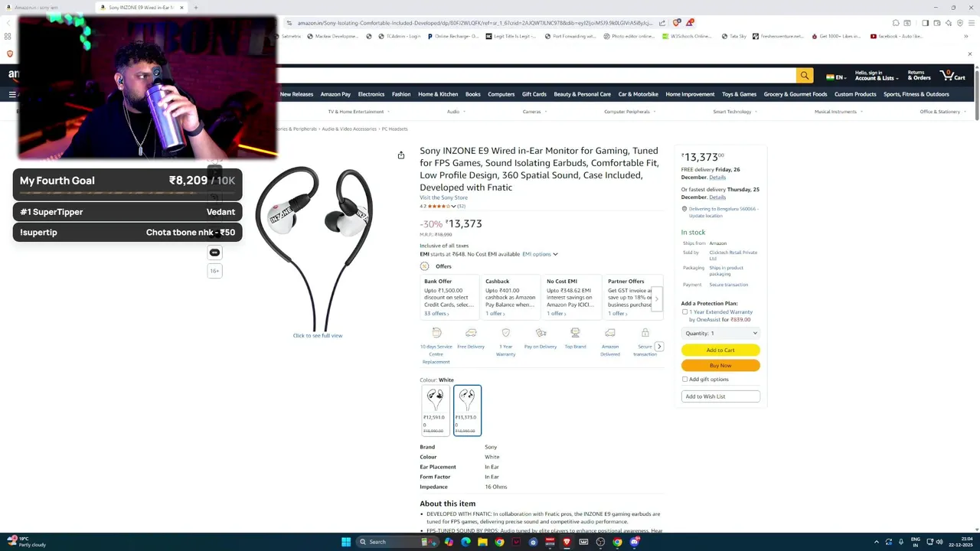Image resolution: width=980 pixels, height=551 pixels.
Task: Click the Amazon search input field
Action: click(536, 75)
